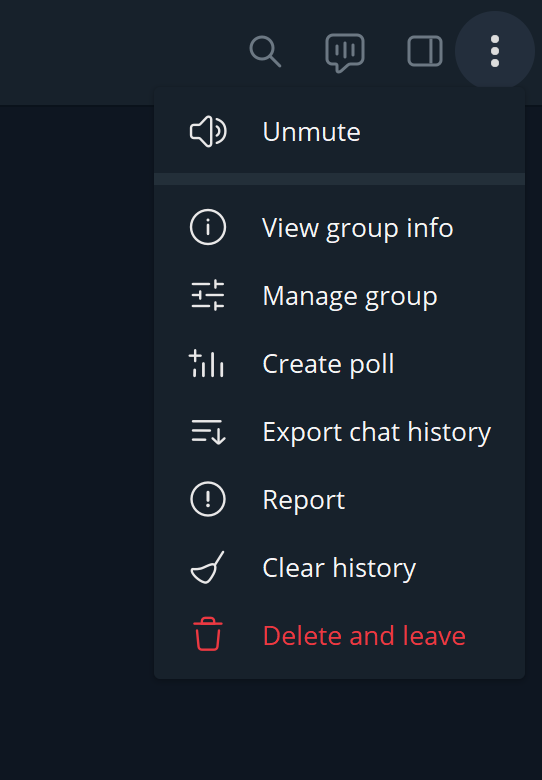Open the video chat speech bubble icon
Viewport: 542px width, 780px height.
point(345,53)
